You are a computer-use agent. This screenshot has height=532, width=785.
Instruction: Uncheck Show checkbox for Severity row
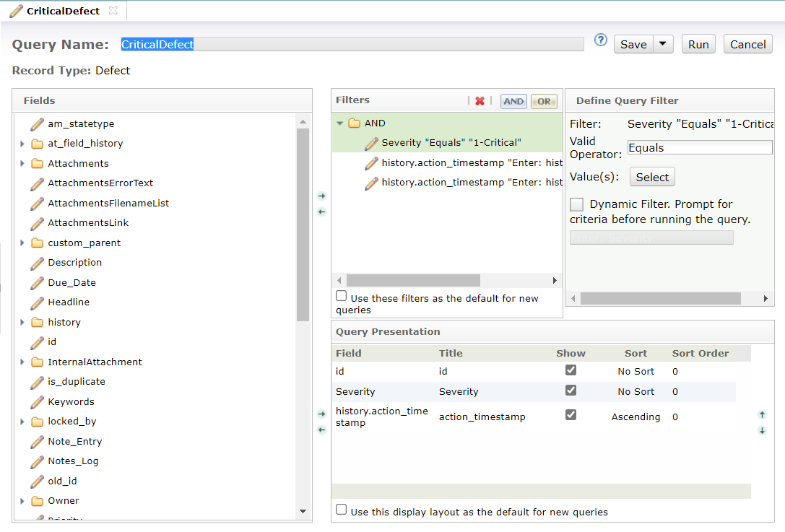click(571, 391)
